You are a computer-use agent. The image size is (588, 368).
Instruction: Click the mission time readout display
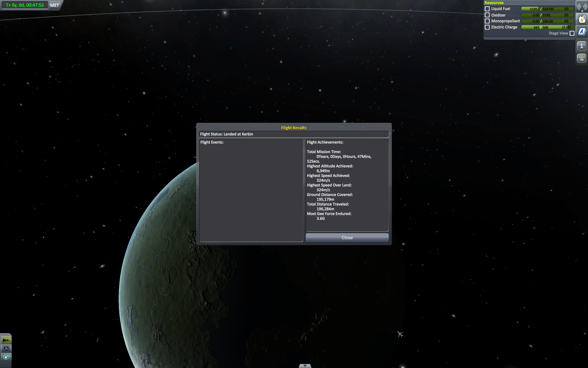point(25,5)
